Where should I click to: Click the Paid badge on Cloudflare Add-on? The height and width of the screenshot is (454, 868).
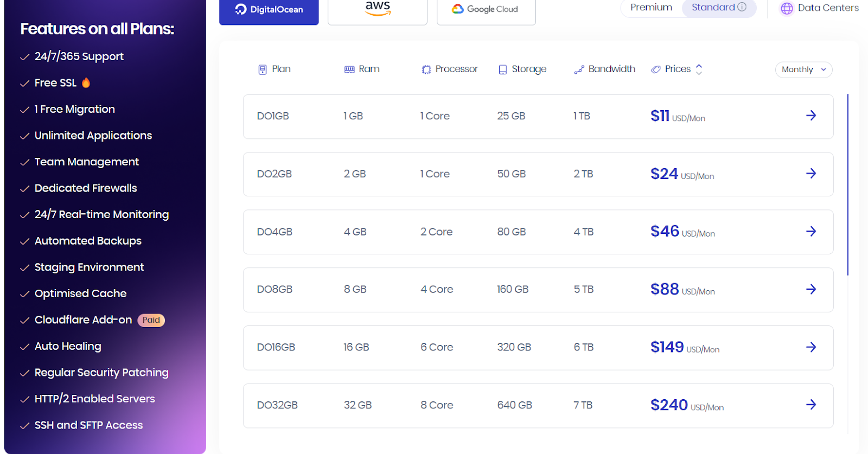151,320
